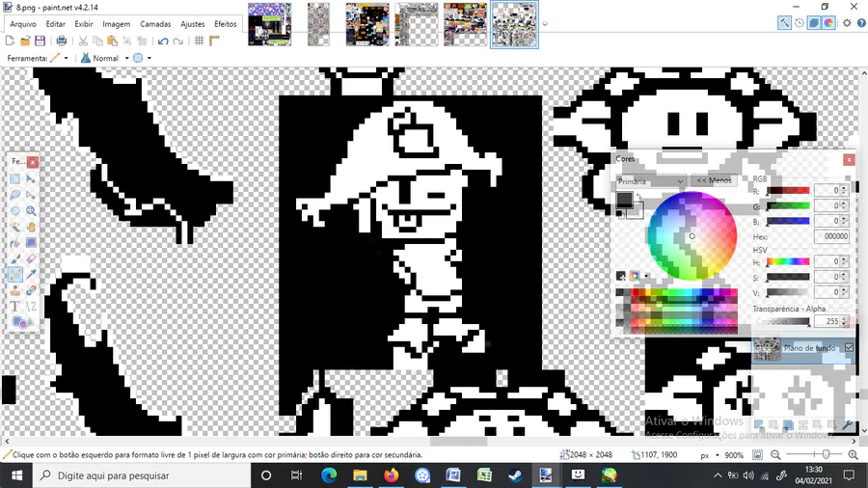Open the Primária color selector dropdown
868x488 pixels.
coord(650,181)
